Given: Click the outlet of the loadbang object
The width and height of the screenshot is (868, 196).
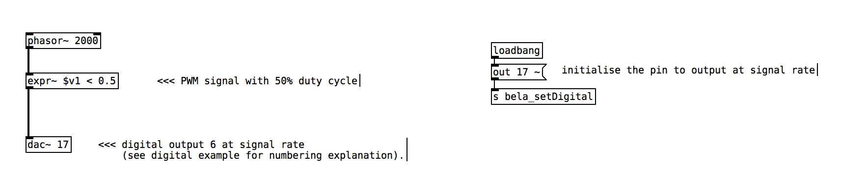Looking at the screenshot, I should [x=495, y=58].
